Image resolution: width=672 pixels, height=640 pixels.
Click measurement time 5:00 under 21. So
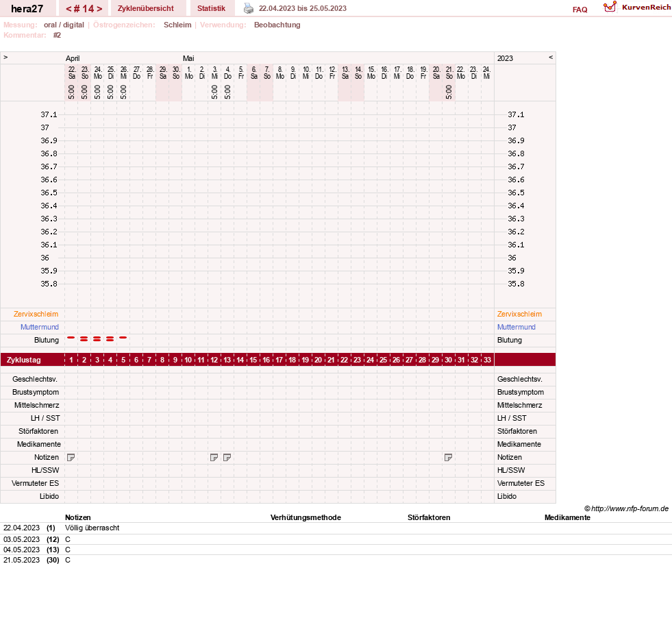tap(449, 92)
